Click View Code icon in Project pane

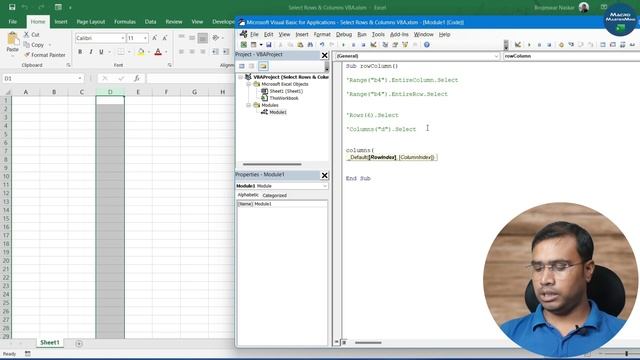coord(242,66)
